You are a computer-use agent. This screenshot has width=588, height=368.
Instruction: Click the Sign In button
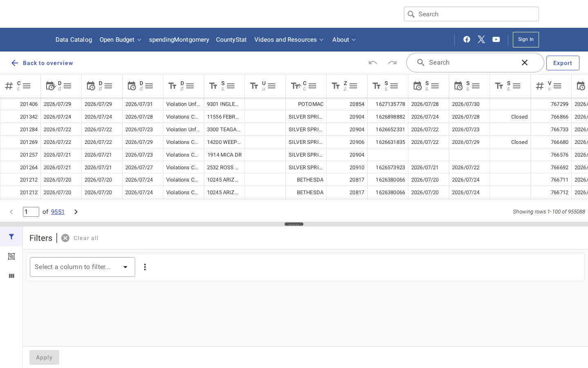coord(526,40)
